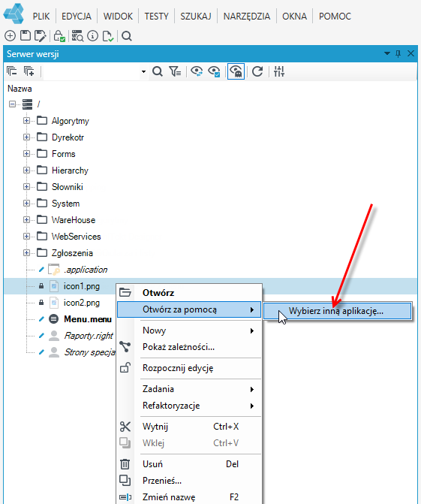The image size is (421, 504).
Task: Toggle the active eye with ghost icon
Action: pyautogui.click(x=236, y=71)
